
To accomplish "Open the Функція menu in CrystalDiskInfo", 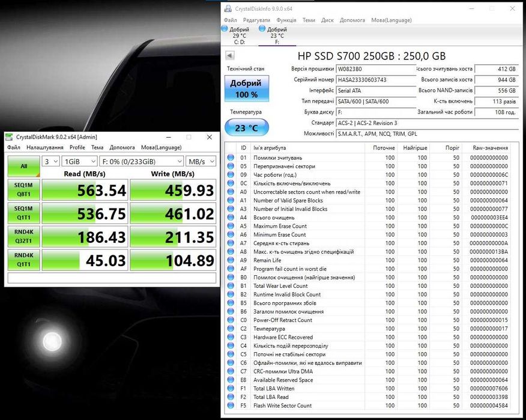I will [286, 20].
